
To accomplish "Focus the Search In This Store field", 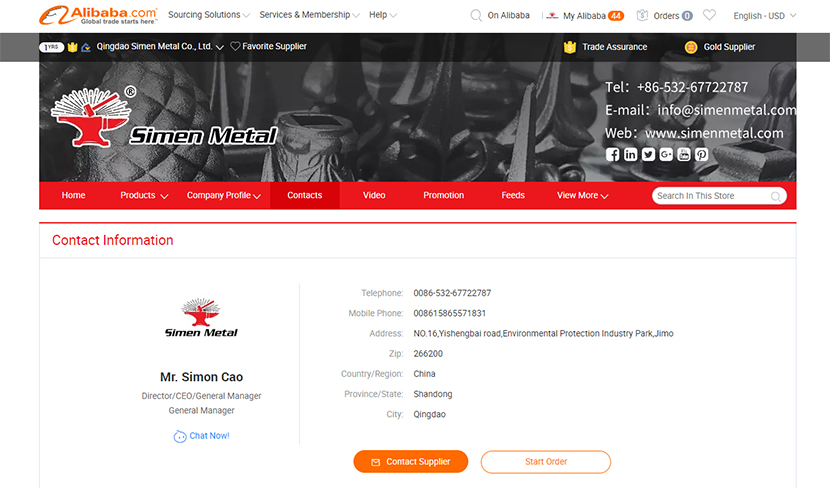I will [x=712, y=196].
